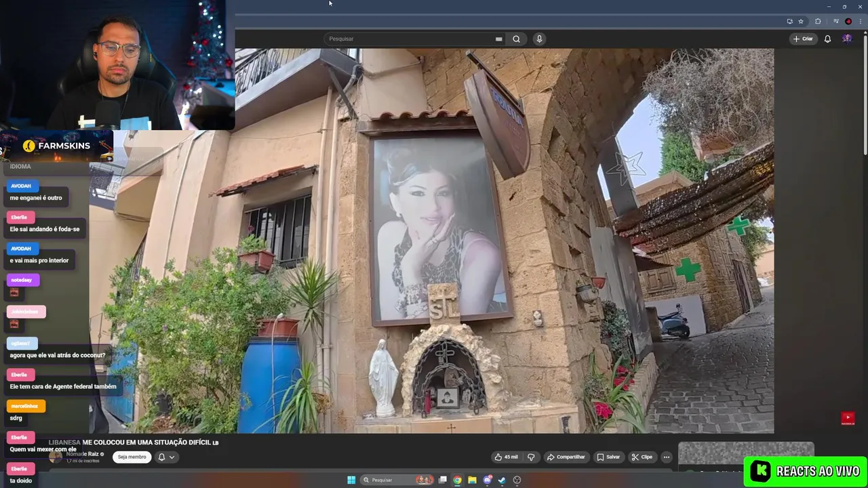Click chat message 'Ele sai andando é foda-se'

(x=45, y=229)
